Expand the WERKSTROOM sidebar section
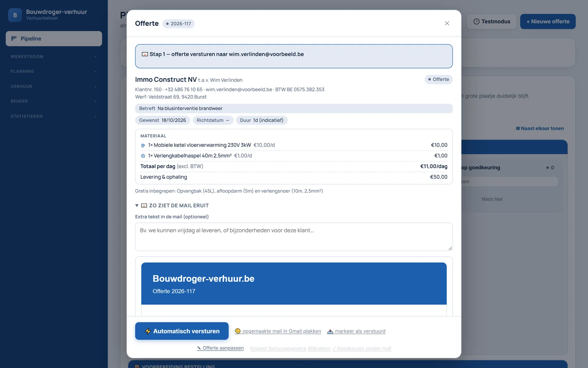 click(x=54, y=57)
